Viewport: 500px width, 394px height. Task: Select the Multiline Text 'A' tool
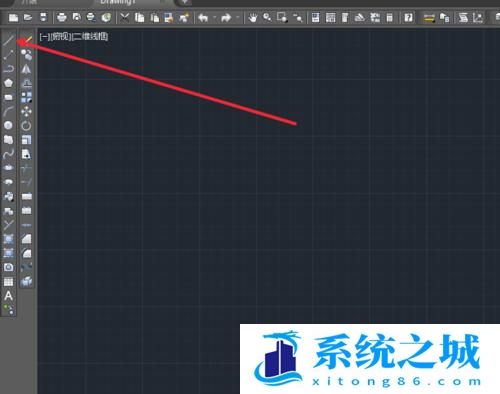coord(9,296)
